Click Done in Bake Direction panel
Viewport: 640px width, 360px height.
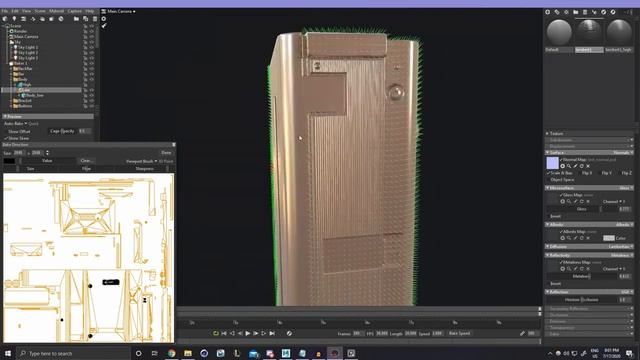point(166,153)
